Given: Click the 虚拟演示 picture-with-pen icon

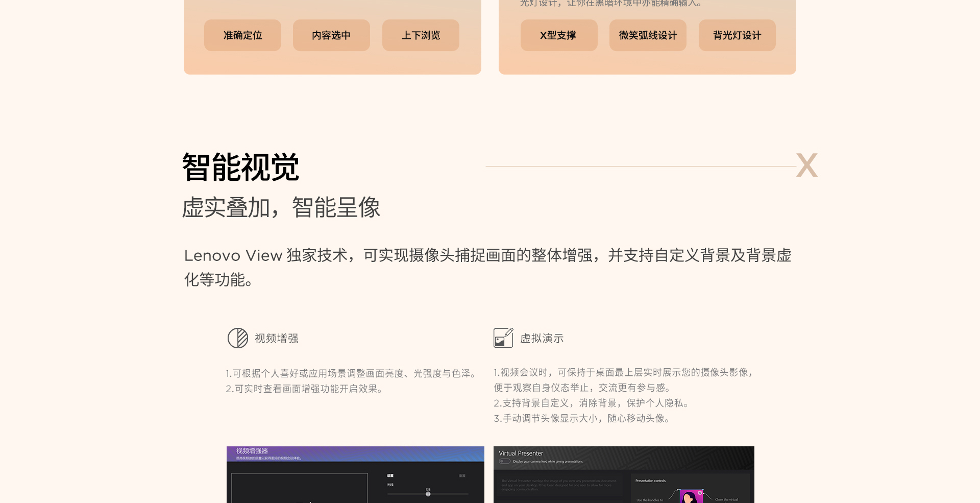Looking at the screenshot, I should coord(503,338).
